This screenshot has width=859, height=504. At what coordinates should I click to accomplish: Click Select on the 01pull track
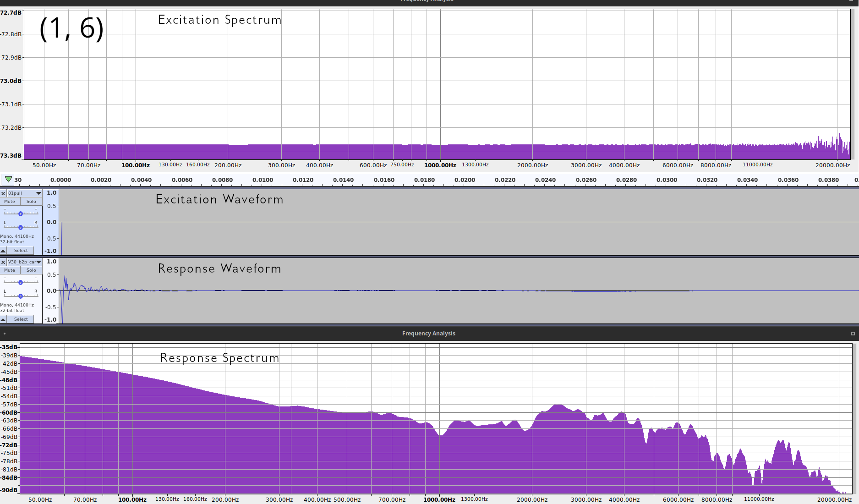21,251
